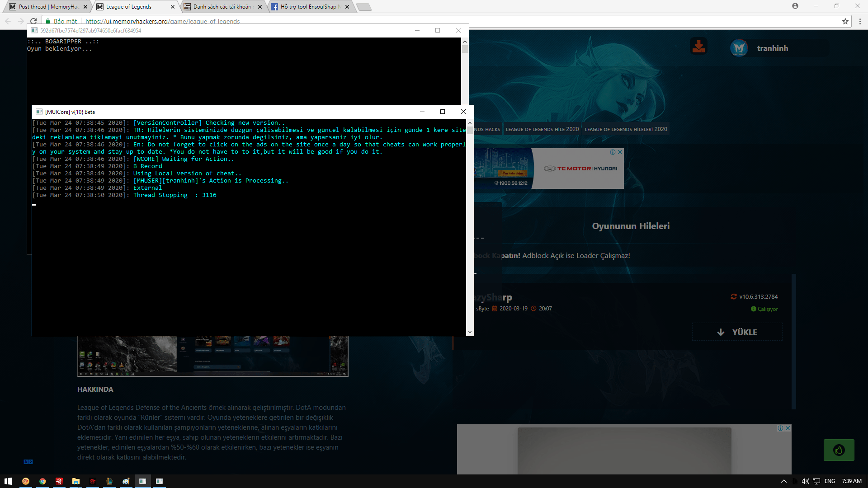Click the Using Local version of cheat.. line
This screenshot has height=488, width=868.
click(187, 174)
